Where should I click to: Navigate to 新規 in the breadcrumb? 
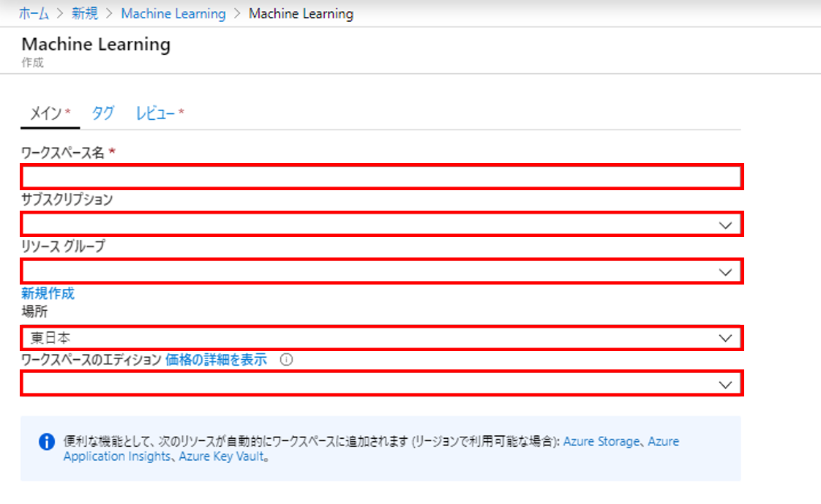click(84, 14)
